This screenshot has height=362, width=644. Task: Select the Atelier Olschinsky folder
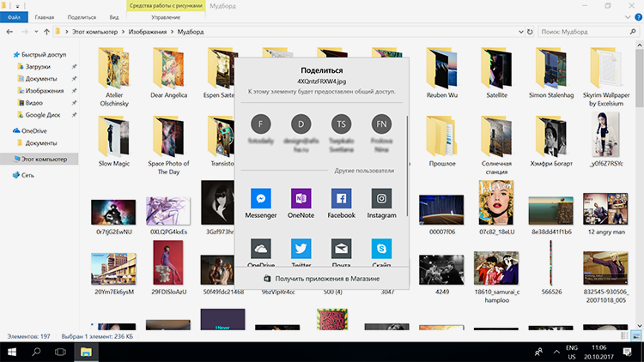[113, 77]
